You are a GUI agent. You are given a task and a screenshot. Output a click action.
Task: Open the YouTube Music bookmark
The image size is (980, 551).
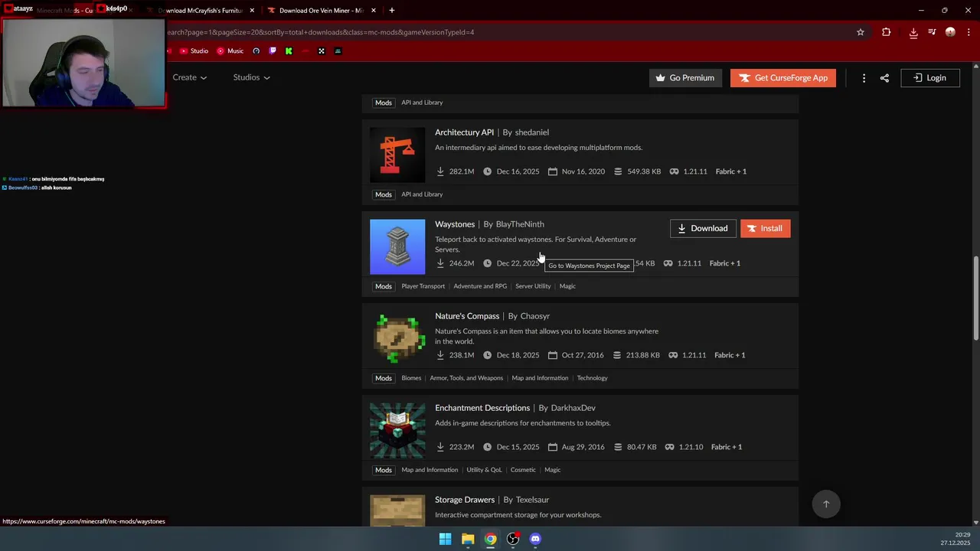[230, 51]
